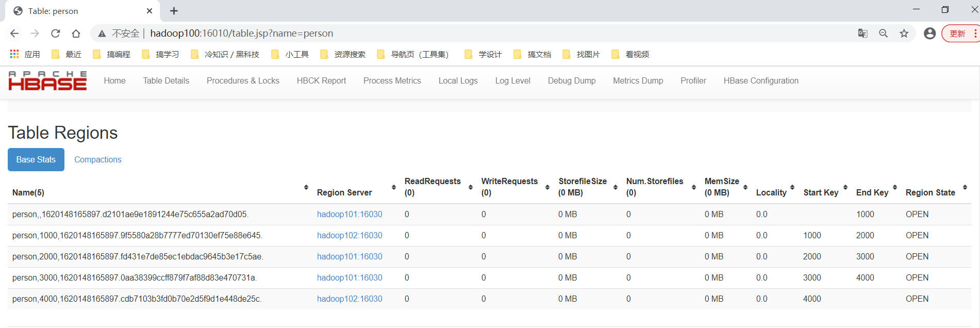This screenshot has height=328, width=980.
Task: Open the HBCK Report menu item
Action: [321, 81]
